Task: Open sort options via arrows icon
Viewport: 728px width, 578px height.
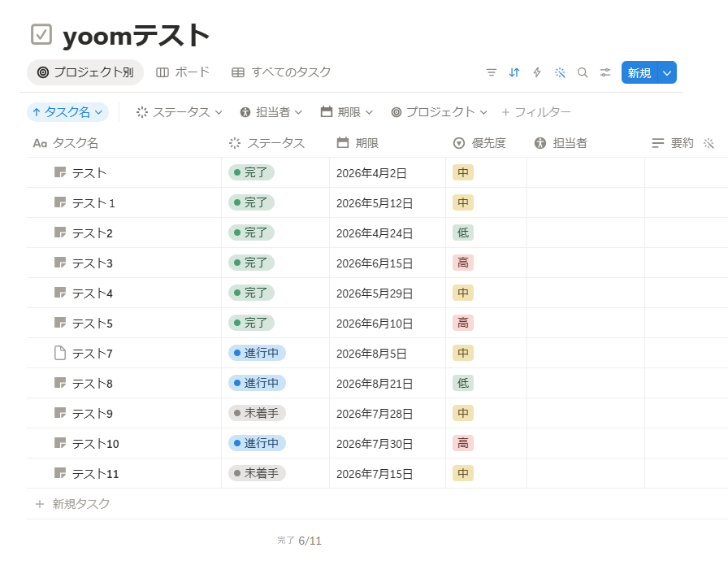Action: click(x=514, y=72)
